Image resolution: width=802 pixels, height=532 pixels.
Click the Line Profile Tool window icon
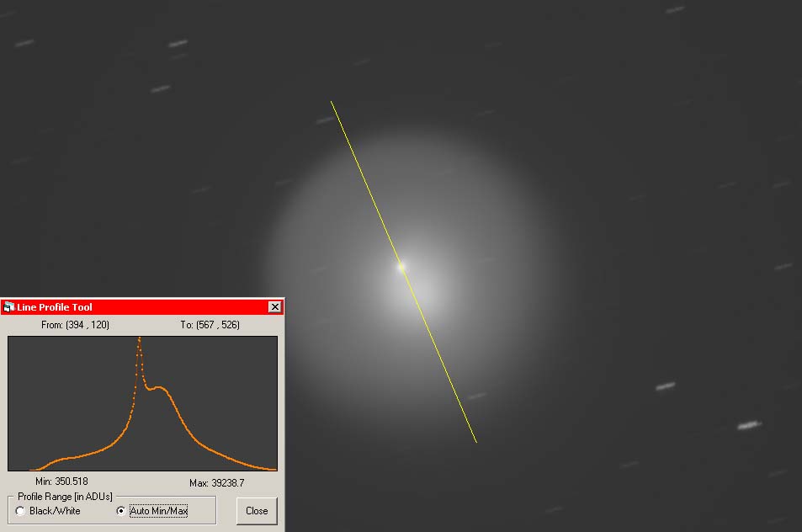(8, 307)
